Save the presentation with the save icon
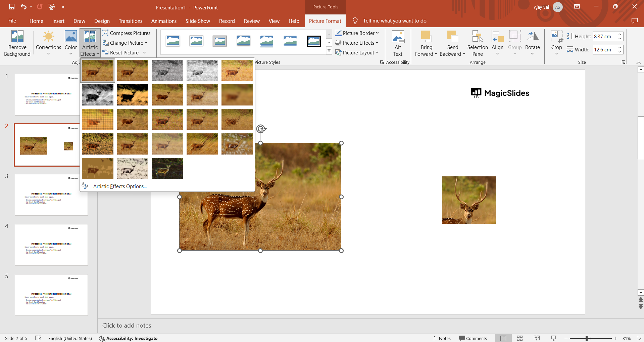The image size is (644, 342). click(x=12, y=7)
